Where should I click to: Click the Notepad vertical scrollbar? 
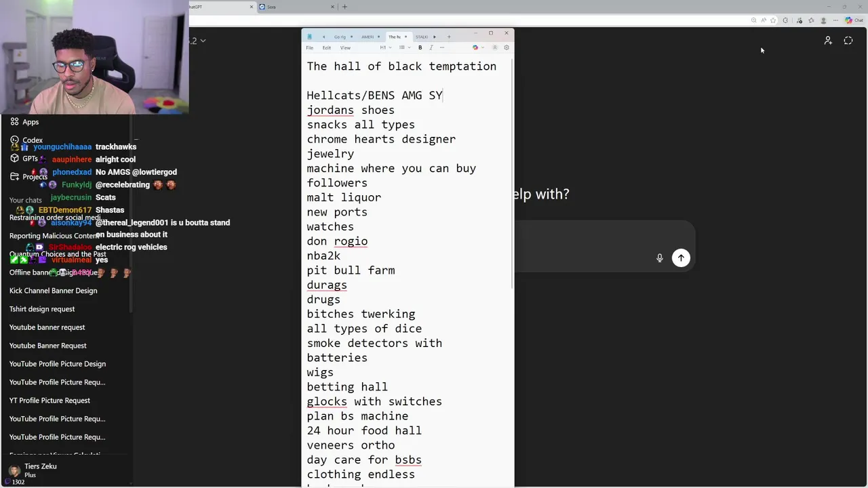pos(512,173)
